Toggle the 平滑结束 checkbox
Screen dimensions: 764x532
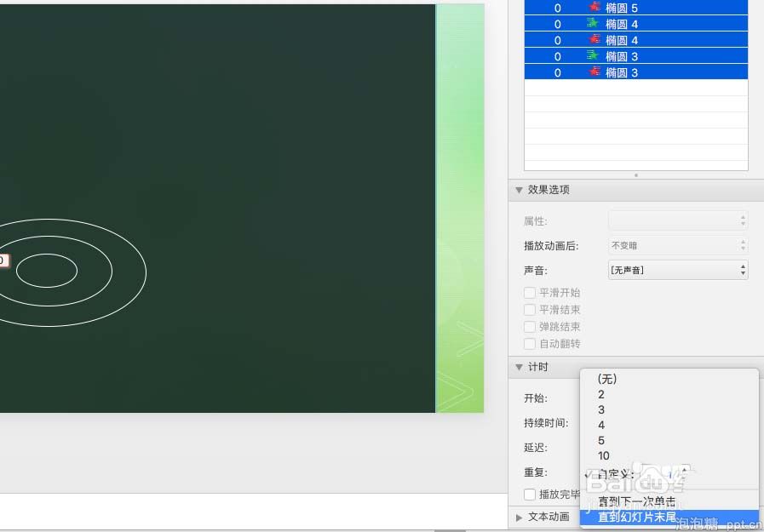(530, 310)
